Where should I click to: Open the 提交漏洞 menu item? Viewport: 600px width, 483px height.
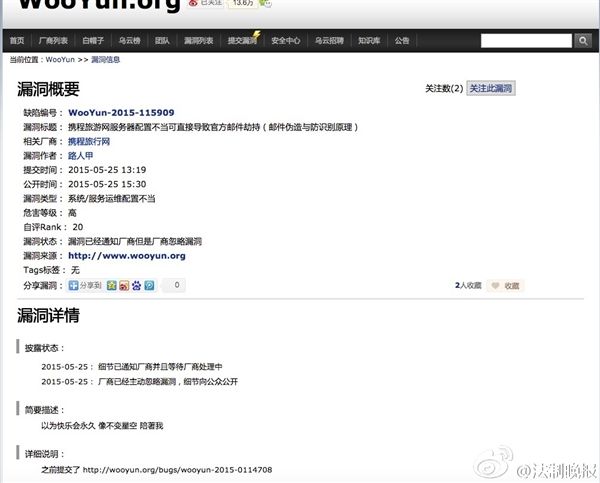click(242, 41)
